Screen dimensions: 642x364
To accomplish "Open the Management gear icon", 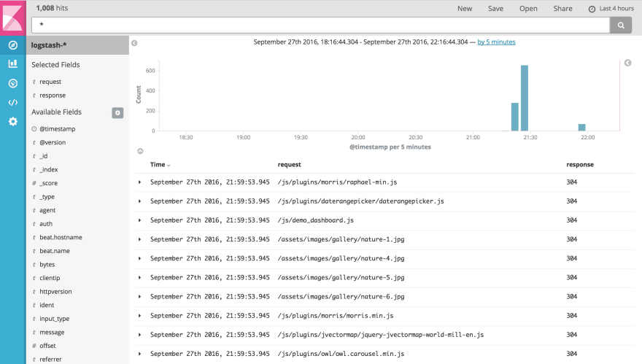I will pyautogui.click(x=12, y=122).
